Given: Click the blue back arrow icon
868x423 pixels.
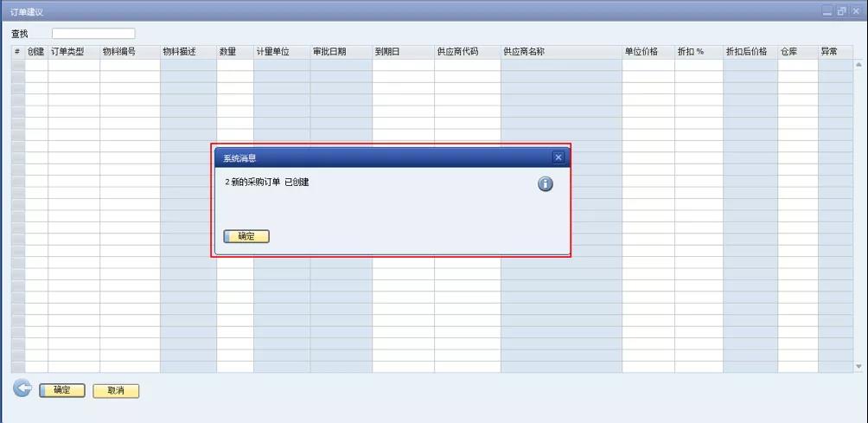Looking at the screenshot, I should (x=22, y=389).
